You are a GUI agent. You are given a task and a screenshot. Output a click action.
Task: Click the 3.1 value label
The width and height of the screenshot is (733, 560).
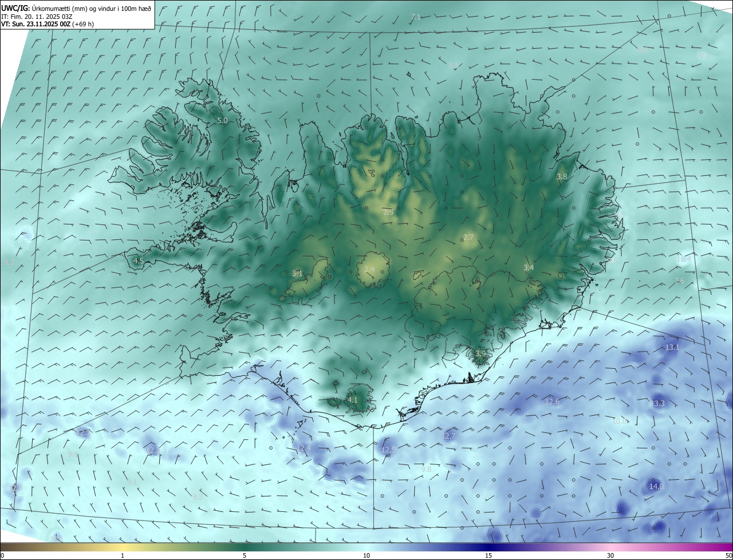pos(297,273)
